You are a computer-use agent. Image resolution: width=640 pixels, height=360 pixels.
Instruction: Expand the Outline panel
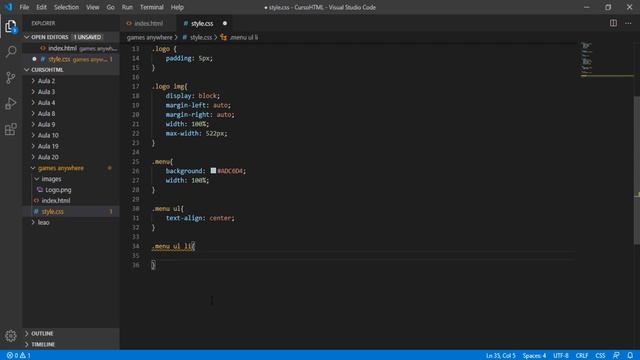71,333
